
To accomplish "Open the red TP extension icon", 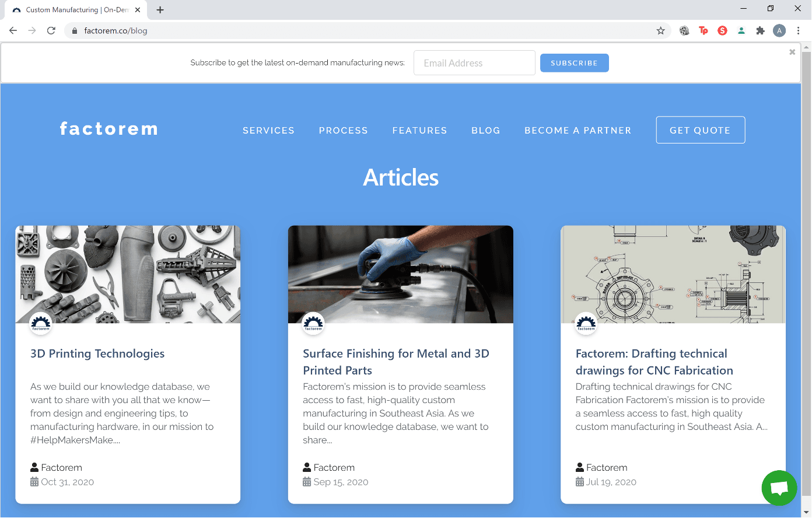I will pos(703,30).
